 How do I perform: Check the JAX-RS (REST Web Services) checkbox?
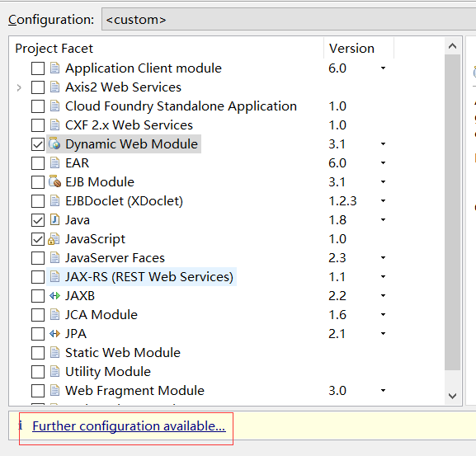[38, 277]
